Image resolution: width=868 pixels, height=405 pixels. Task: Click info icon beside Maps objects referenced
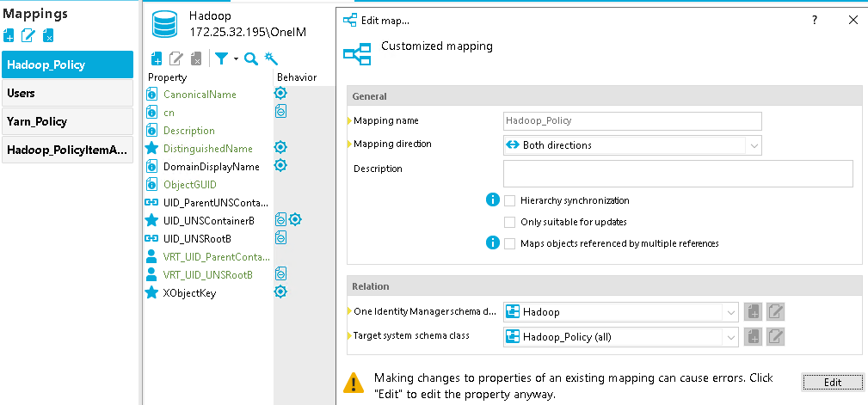point(493,242)
